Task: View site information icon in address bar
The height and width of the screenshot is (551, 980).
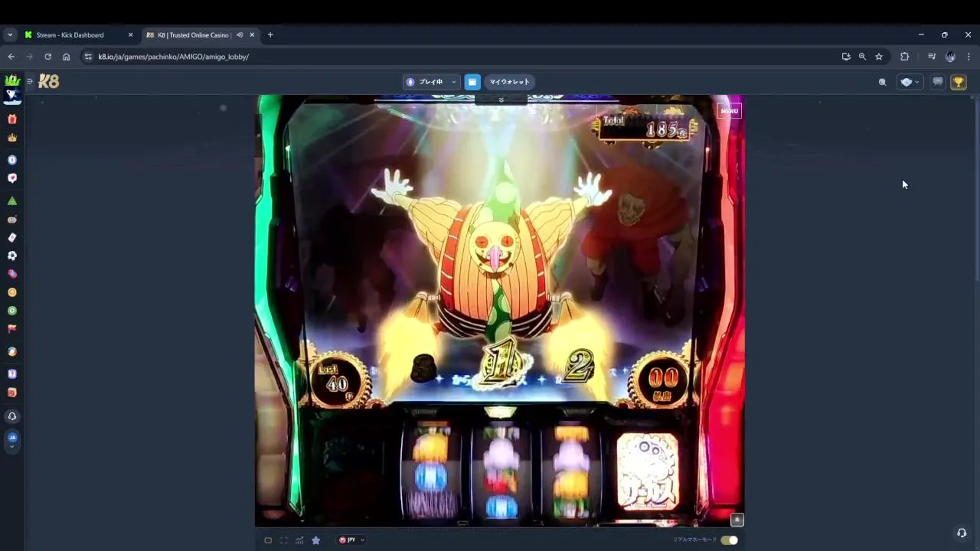Action: click(88, 57)
